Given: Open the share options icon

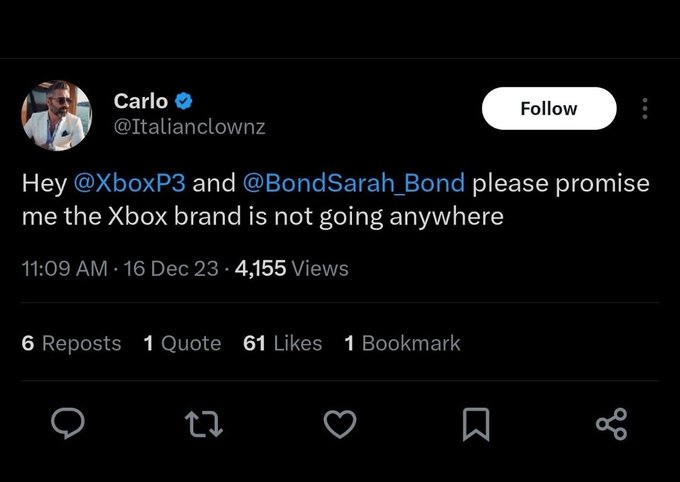Looking at the screenshot, I should click(x=611, y=424).
